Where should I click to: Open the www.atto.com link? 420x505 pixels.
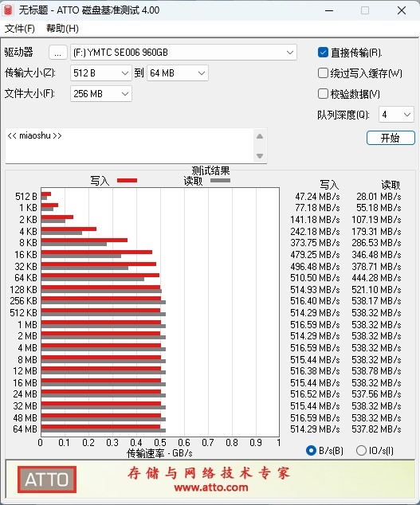[211, 487]
